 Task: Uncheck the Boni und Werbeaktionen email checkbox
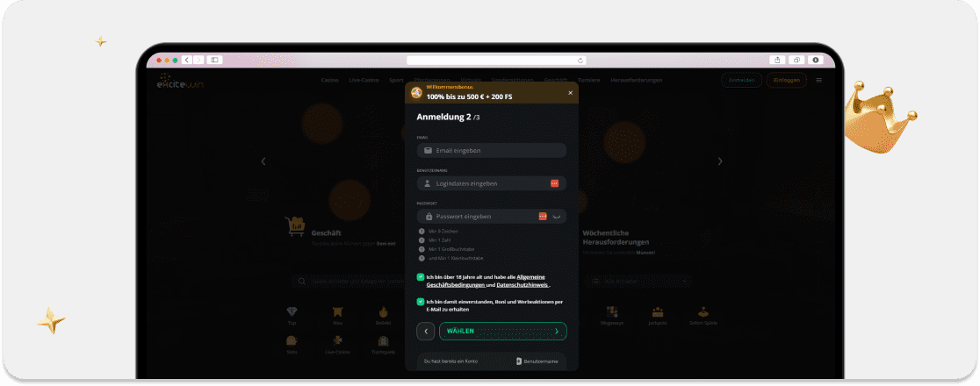pyautogui.click(x=421, y=302)
